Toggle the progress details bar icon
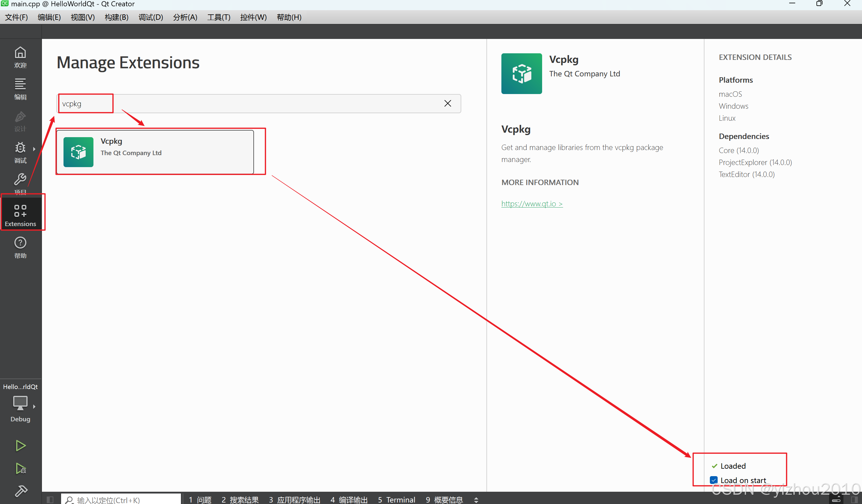 click(x=836, y=500)
